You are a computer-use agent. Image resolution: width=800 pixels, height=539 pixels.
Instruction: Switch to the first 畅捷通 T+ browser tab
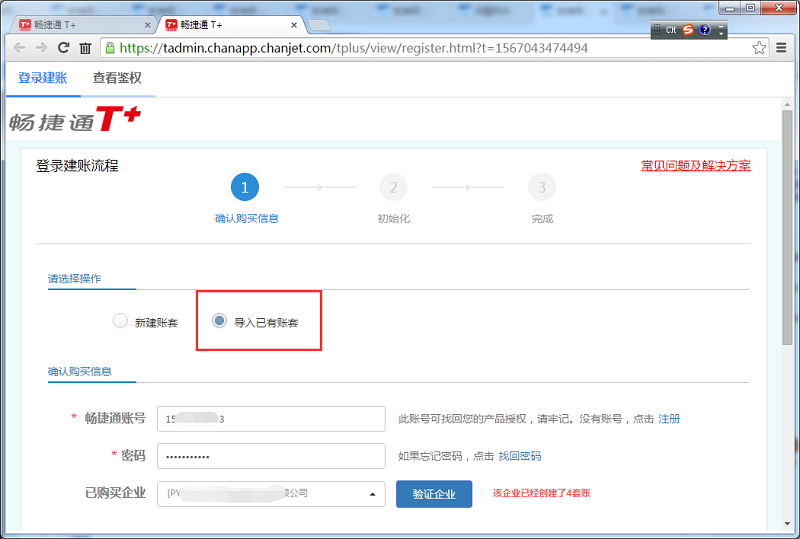click(x=84, y=25)
